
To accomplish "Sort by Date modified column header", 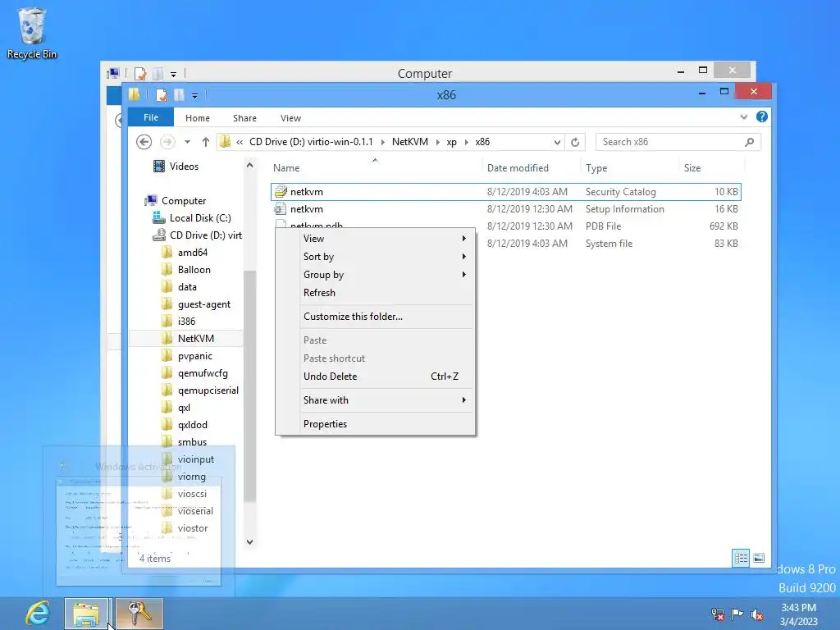I will click(x=518, y=167).
